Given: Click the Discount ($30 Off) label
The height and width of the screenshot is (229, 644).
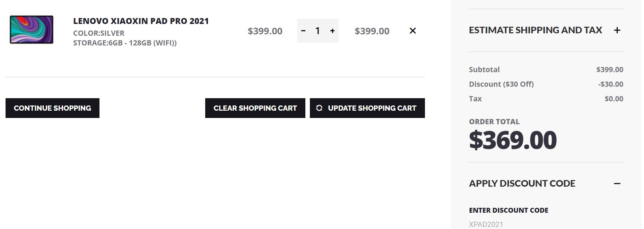Looking at the screenshot, I should click(x=501, y=84).
